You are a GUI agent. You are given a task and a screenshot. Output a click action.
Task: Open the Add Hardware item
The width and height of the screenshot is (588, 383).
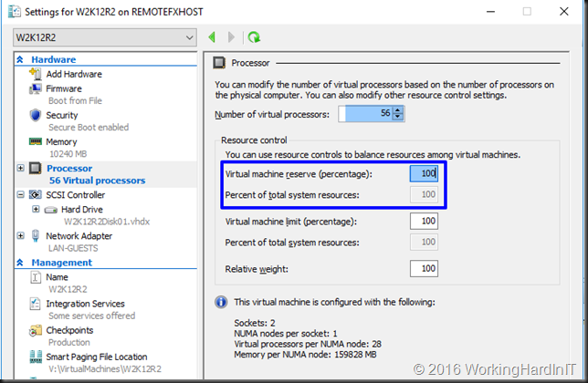tap(74, 74)
